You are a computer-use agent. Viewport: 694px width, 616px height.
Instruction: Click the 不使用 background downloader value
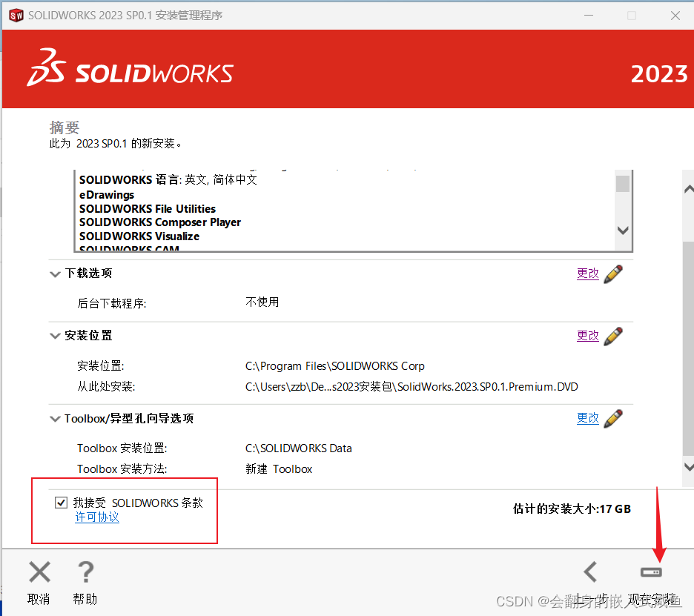point(262,302)
